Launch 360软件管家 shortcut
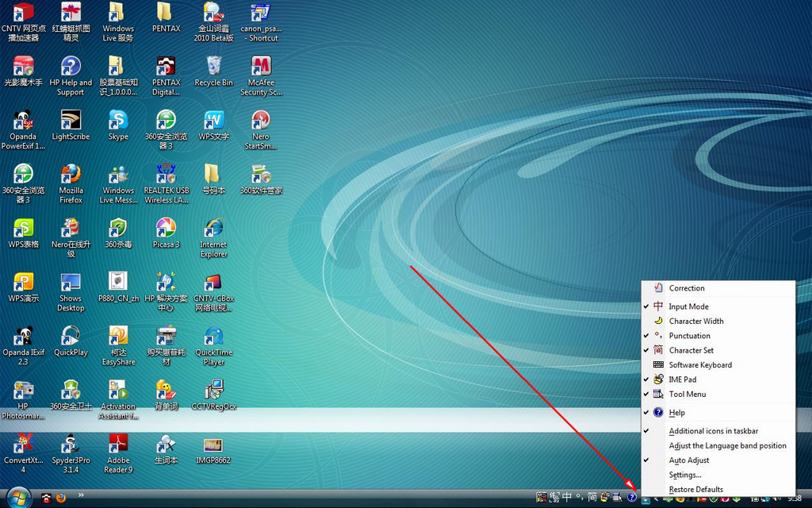812x508 pixels. click(x=261, y=179)
